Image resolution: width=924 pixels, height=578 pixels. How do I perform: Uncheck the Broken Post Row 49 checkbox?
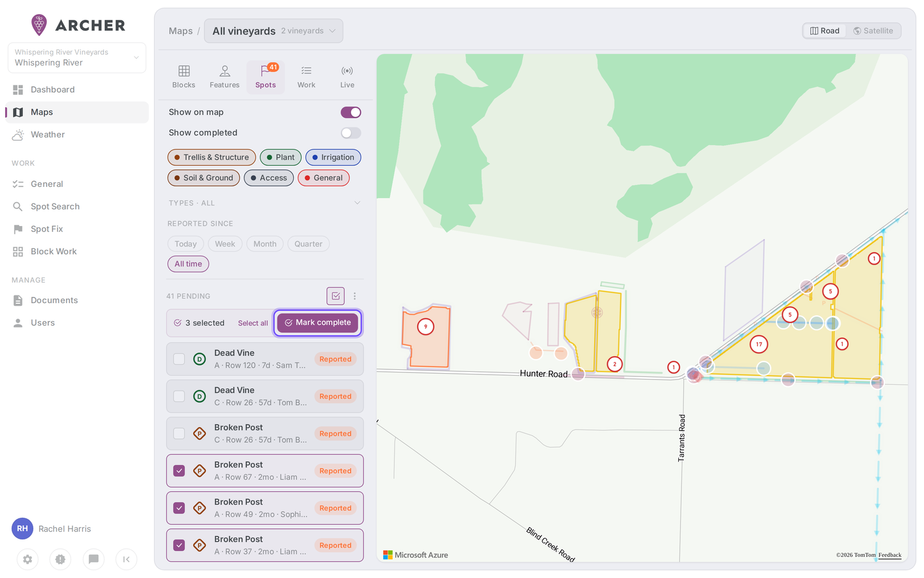[x=179, y=508]
